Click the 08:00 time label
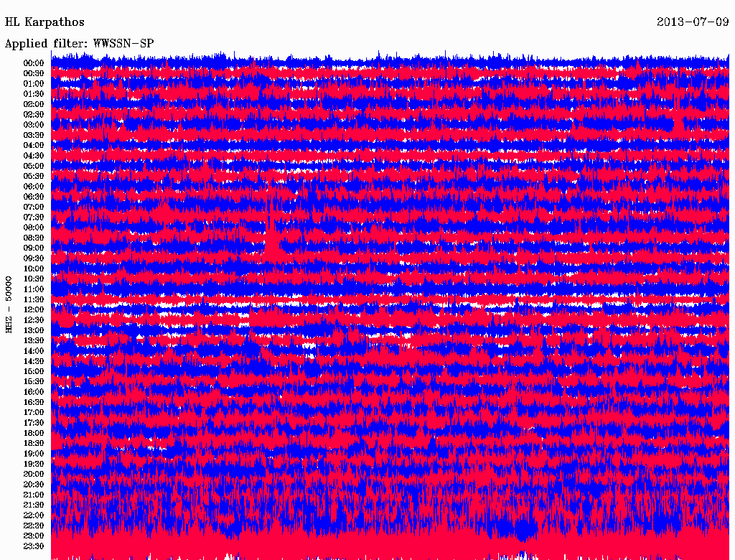This screenshot has width=735, height=560. coord(34,228)
